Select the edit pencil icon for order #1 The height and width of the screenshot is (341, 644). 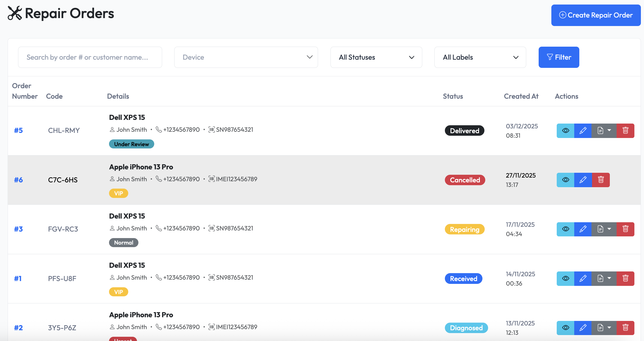pyautogui.click(x=583, y=279)
